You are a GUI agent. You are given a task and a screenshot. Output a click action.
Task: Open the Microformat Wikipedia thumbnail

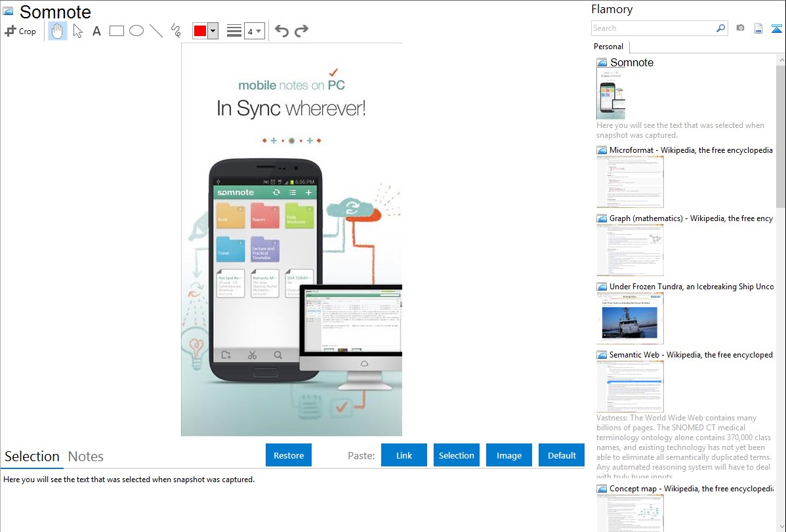[x=630, y=182]
